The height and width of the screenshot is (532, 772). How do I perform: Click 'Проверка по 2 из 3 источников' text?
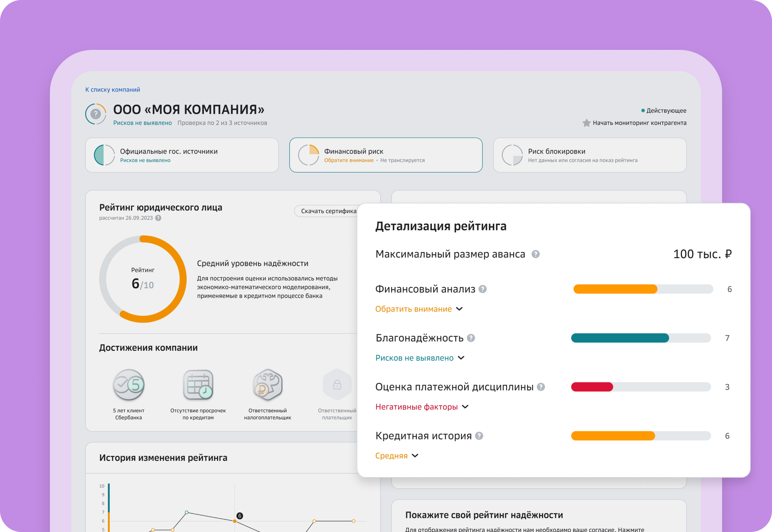point(222,123)
